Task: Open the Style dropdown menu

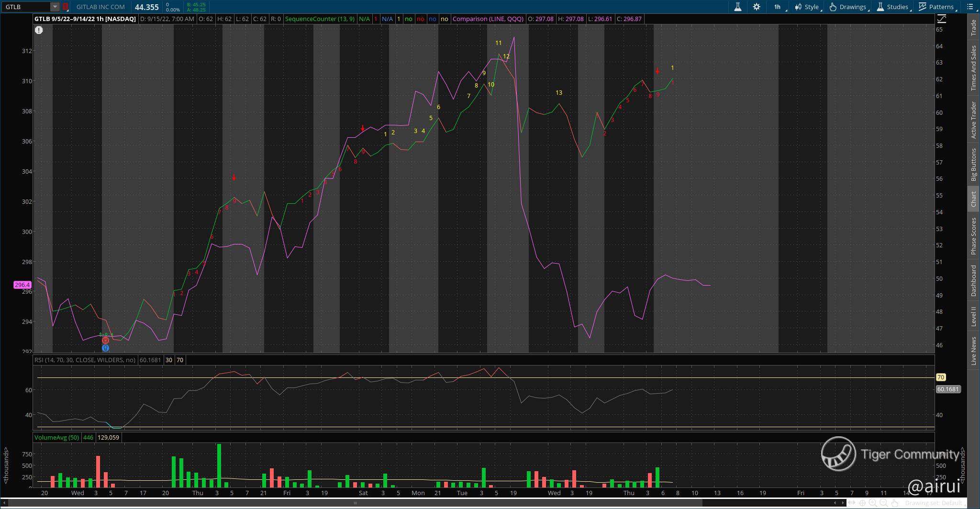Action: 807,7
